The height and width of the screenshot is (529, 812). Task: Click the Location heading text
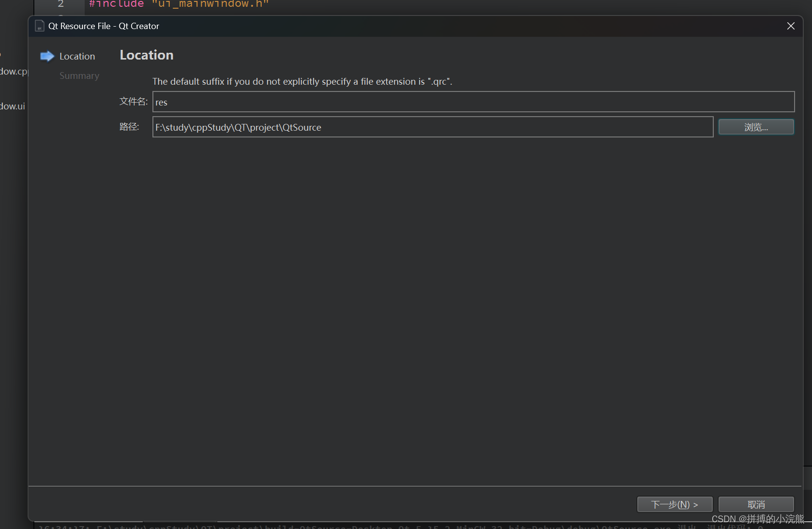[147, 55]
